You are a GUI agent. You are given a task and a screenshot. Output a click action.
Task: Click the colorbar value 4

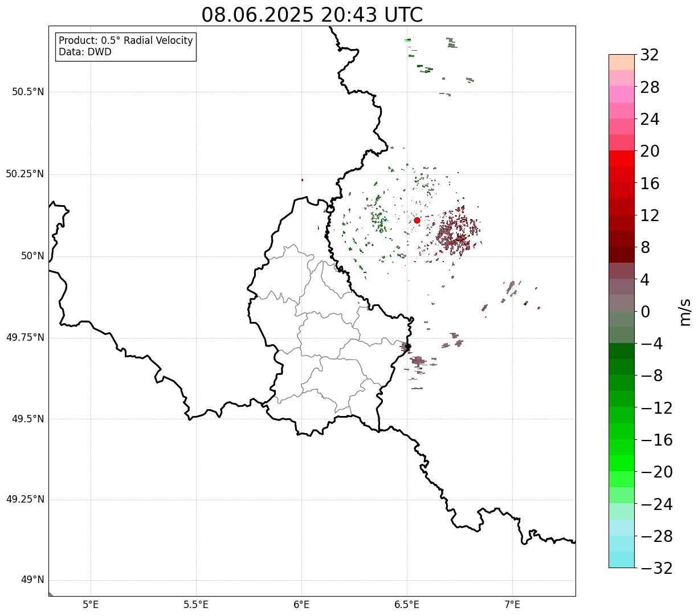(645, 280)
